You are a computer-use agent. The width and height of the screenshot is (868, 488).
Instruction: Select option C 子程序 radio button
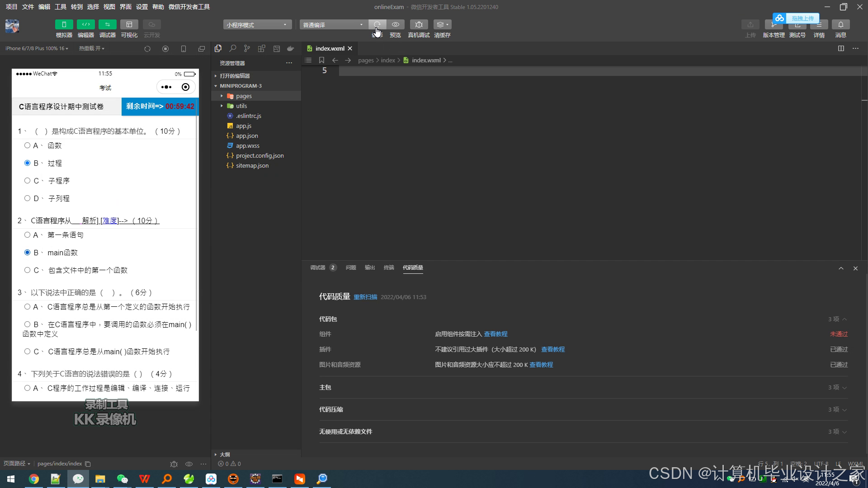tap(28, 181)
